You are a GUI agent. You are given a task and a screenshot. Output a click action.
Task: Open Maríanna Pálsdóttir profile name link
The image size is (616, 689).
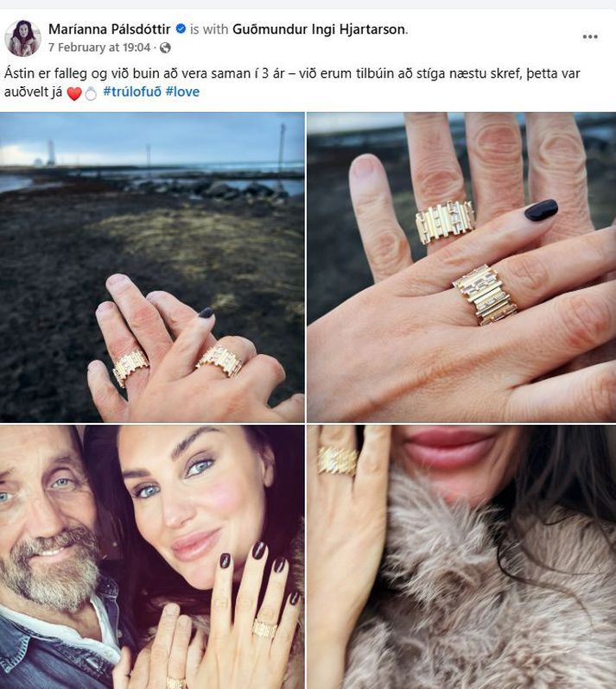[110, 29]
